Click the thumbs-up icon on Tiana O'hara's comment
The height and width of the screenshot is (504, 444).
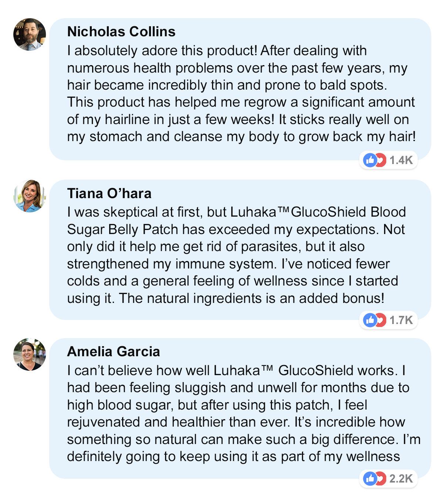pos(370,320)
